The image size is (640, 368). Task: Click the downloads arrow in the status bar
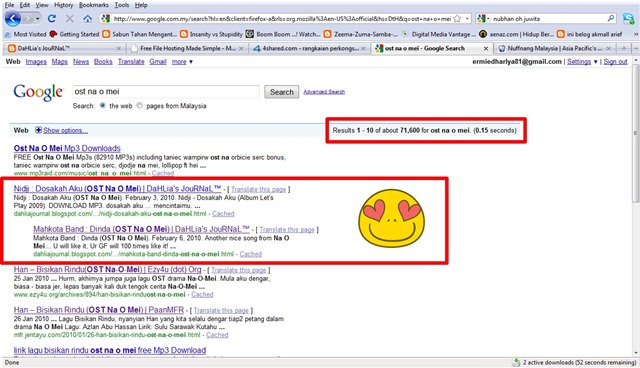(x=516, y=362)
